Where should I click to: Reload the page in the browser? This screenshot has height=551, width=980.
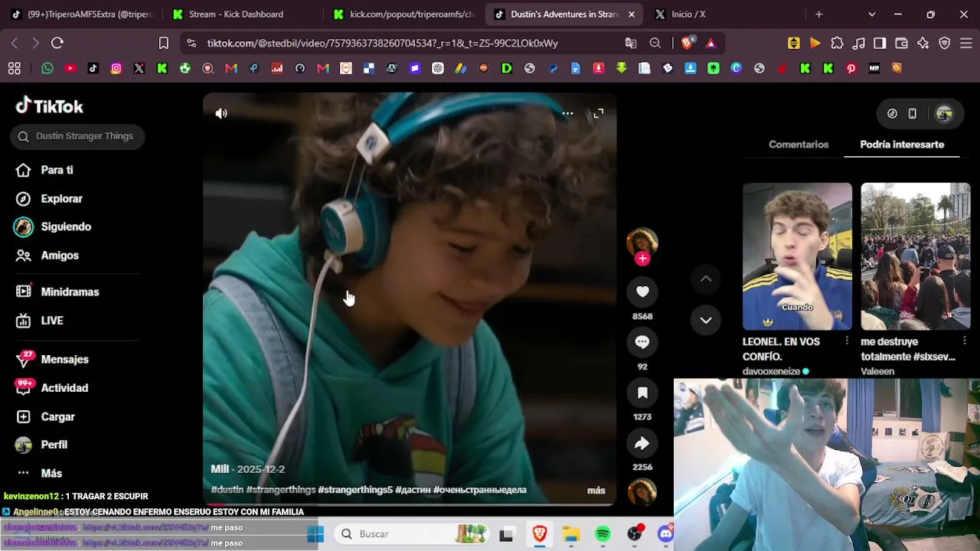coord(57,44)
